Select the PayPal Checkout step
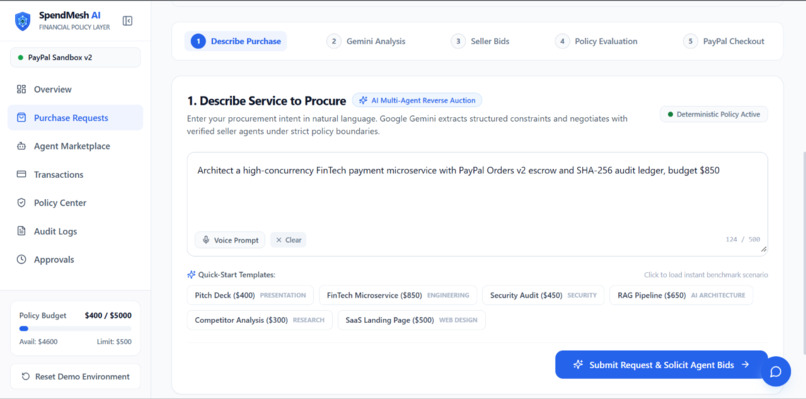The width and height of the screenshot is (806, 399). pyautogui.click(x=724, y=41)
